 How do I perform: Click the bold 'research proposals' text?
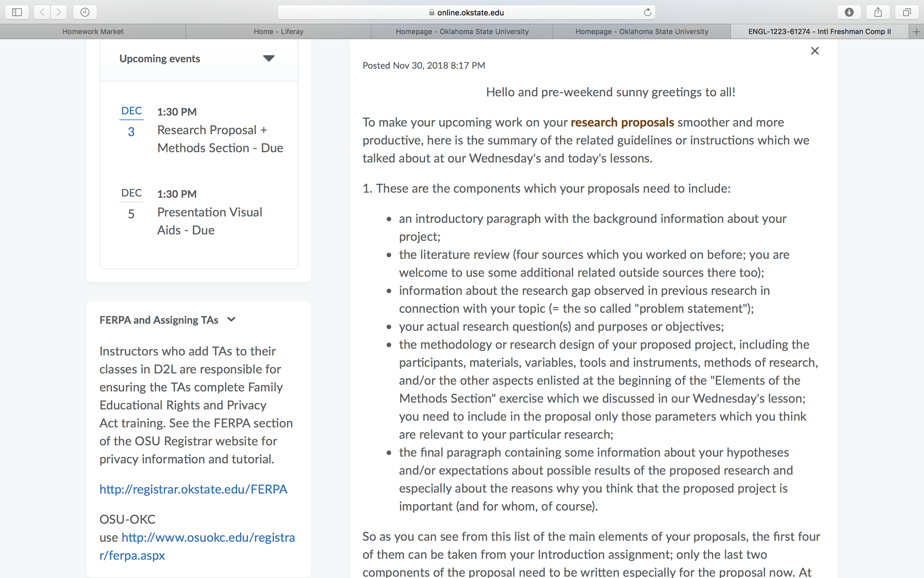622,122
